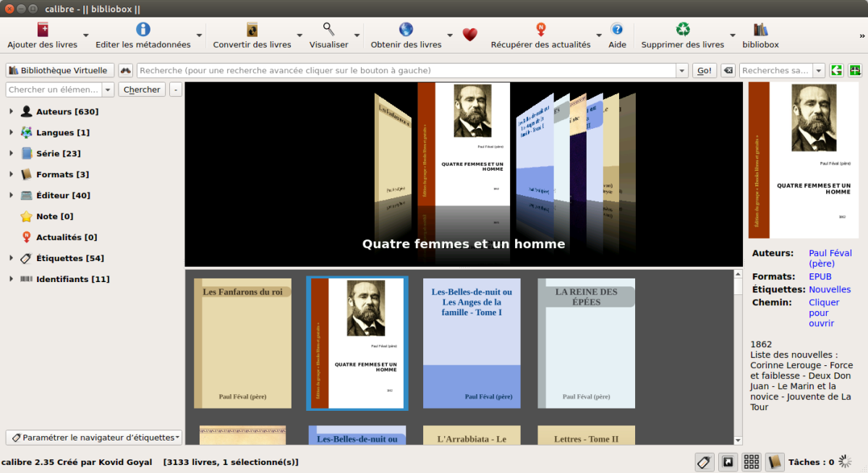Toggle the cover browser status bar icon

[728, 461]
